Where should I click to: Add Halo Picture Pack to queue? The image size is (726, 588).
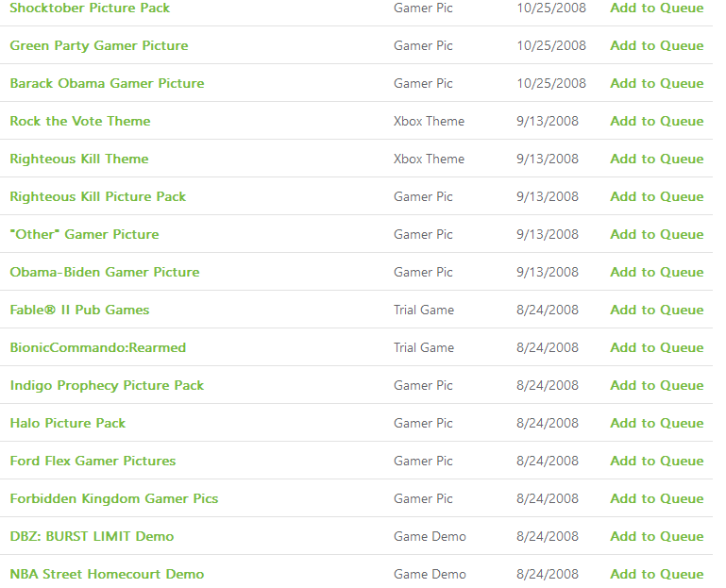[656, 423]
